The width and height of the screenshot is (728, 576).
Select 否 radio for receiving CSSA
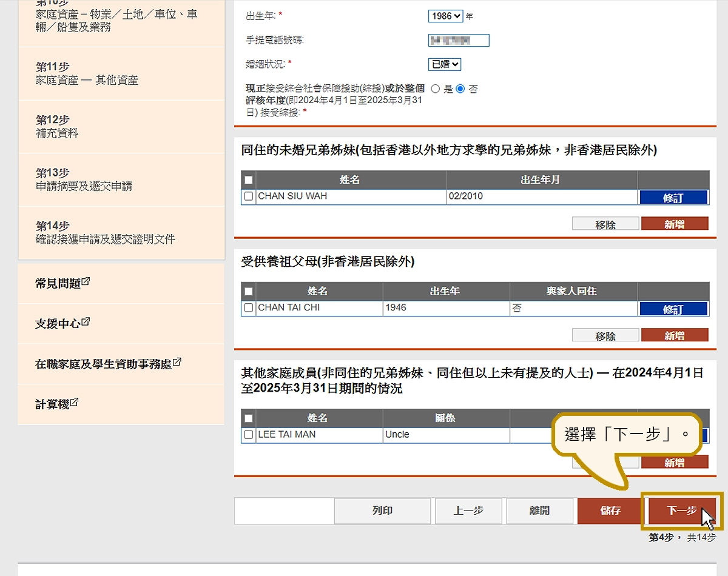point(460,89)
